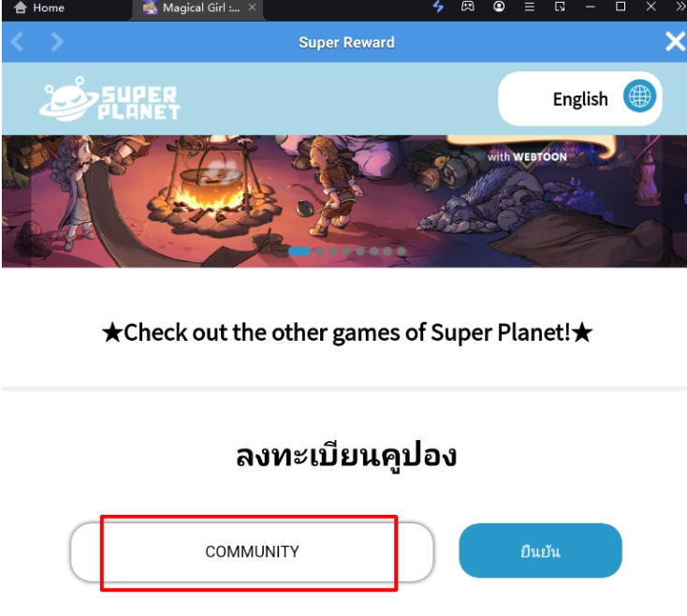Open the hamburger menu icon

point(529,7)
